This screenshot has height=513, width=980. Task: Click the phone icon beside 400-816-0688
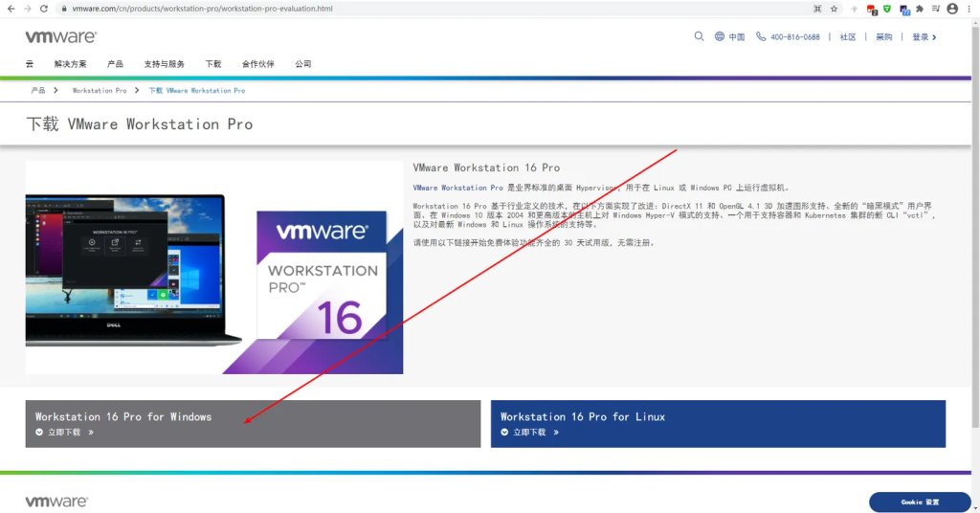(761, 36)
